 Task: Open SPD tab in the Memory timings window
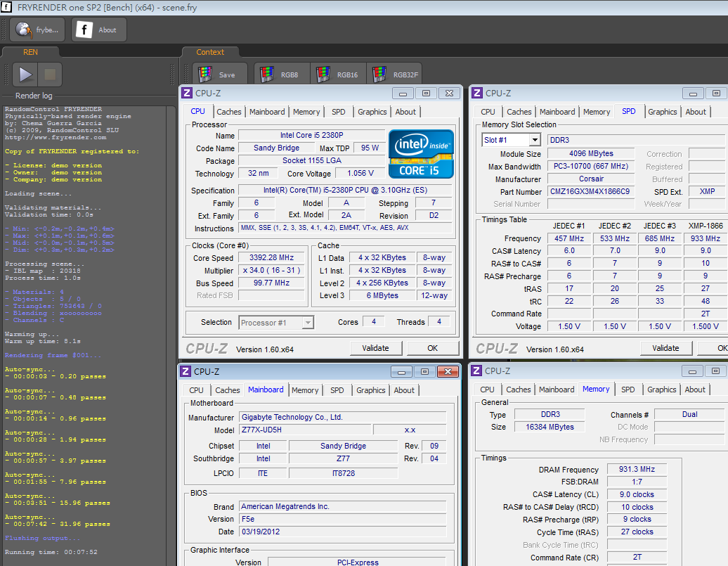pyautogui.click(x=628, y=390)
